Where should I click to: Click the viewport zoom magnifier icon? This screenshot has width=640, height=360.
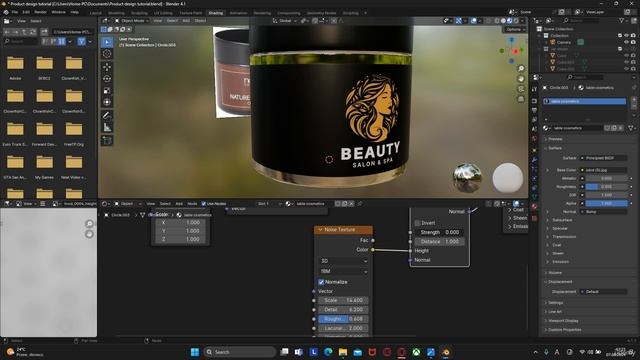(521, 69)
